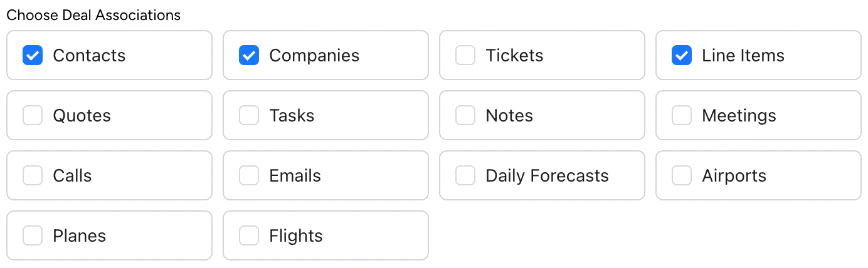Enable the Tickets association checkbox

tap(465, 55)
